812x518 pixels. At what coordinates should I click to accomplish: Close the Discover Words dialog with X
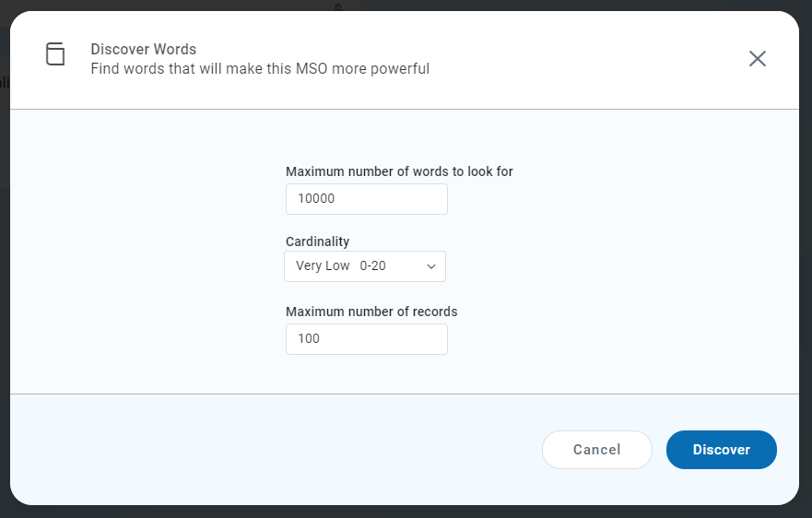pyautogui.click(x=758, y=59)
